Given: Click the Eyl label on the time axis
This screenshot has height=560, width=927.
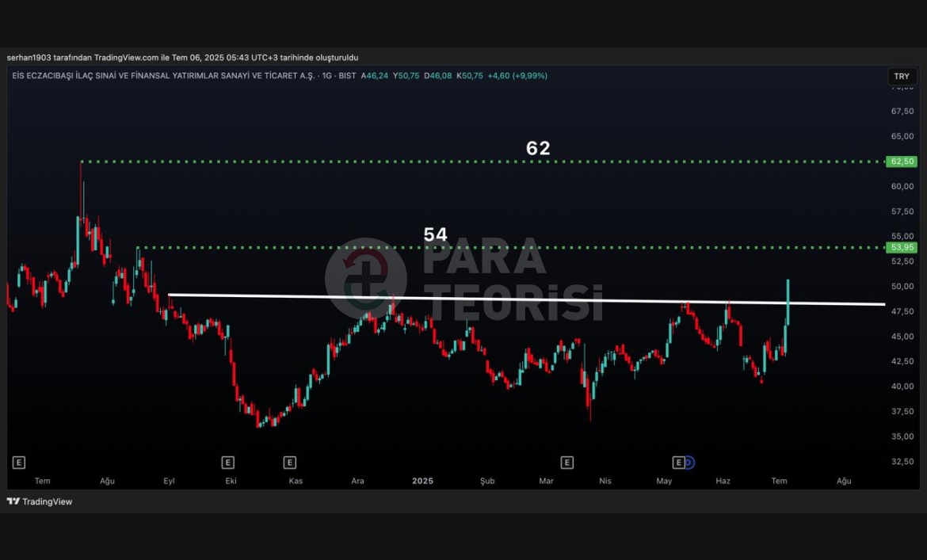Looking at the screenshot, I should click(169, 481).
